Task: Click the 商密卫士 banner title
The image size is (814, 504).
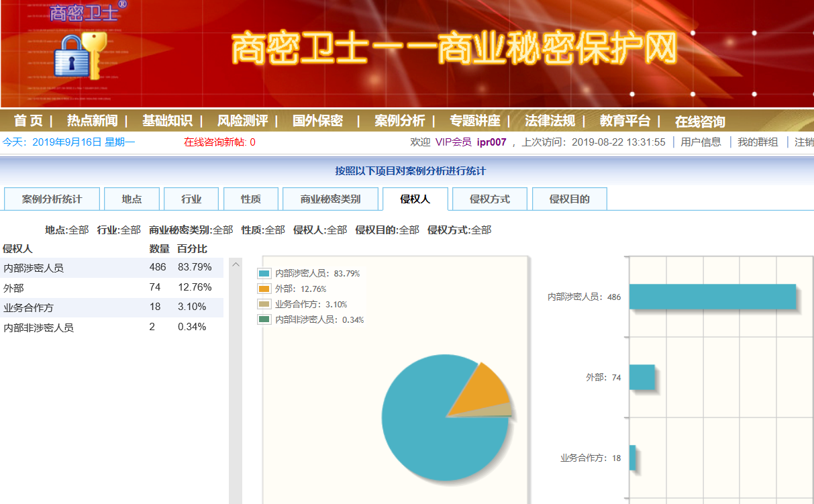Action: click(x=454, y=48)
